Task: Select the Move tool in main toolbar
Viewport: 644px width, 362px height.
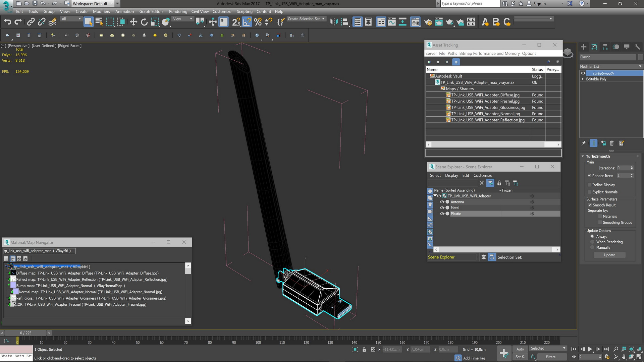Action: (x=133, y=22)
